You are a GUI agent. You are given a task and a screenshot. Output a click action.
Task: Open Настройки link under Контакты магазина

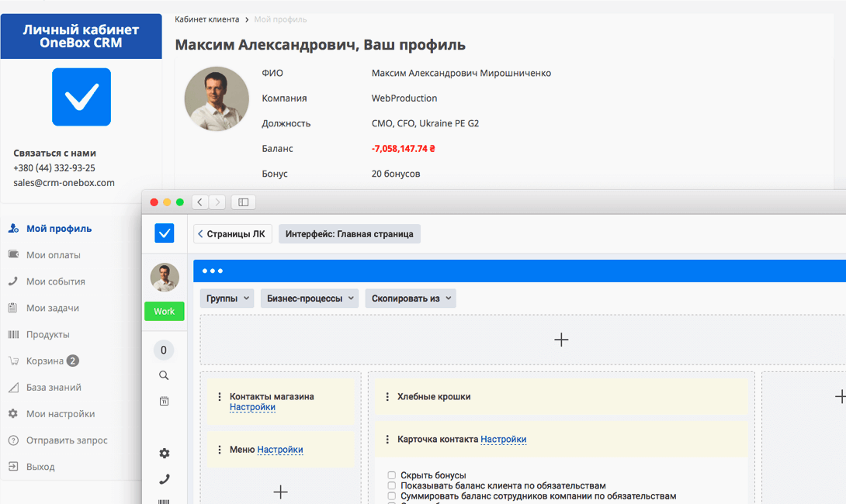pos(252,407)
